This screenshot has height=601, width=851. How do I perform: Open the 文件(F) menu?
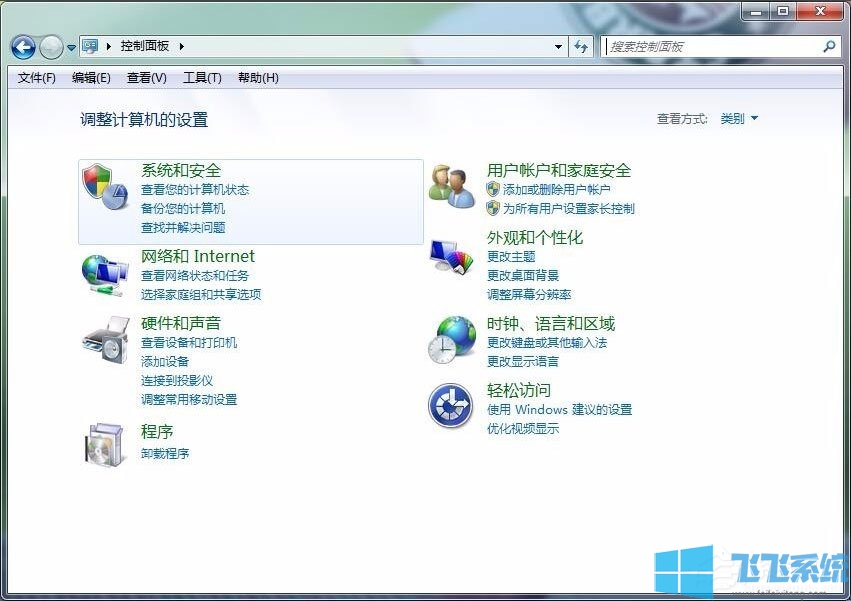[37, 78]
